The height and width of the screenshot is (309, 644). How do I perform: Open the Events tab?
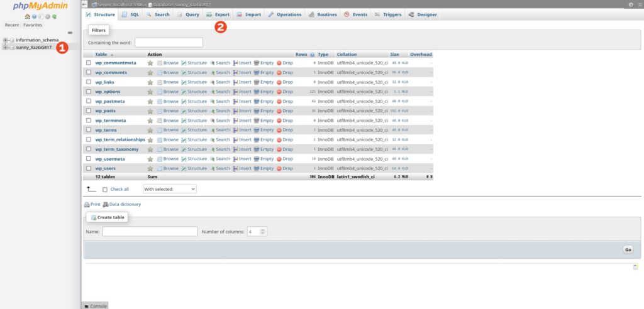click(356, 14)
